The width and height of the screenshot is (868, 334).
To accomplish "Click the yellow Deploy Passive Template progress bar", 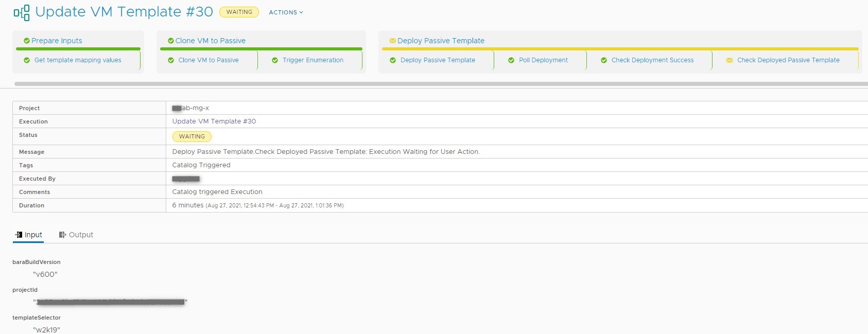I will (x=619, y=49).
